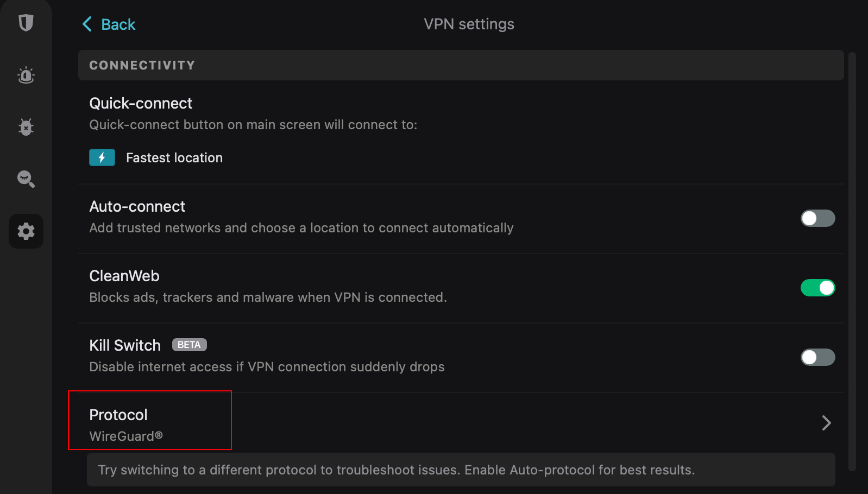The image size is (868, 494).
Task: Expand Protocol options with the right chevron
Action: coord(826,423)
